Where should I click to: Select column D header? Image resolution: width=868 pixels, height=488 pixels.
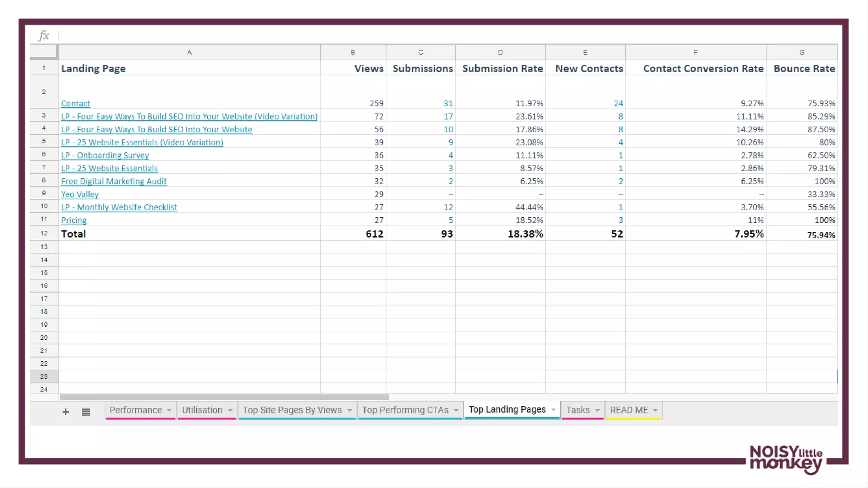500,52
